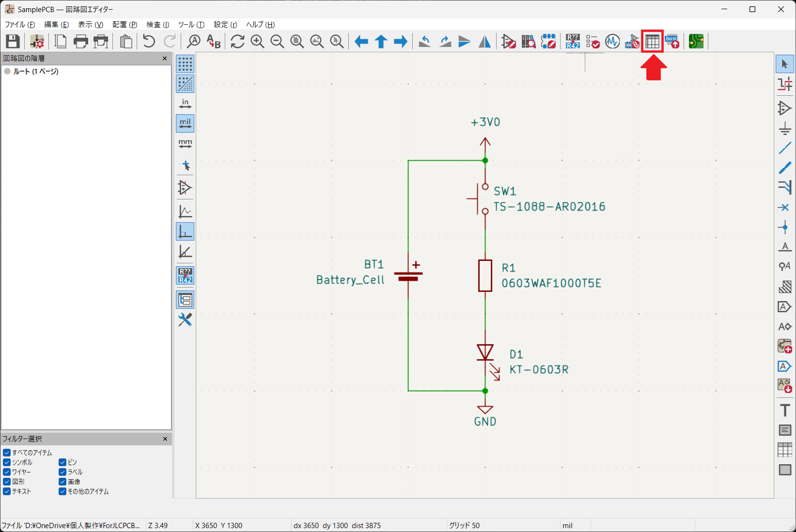The width and height of the screenshot is (796, 532).
Task: Open the footprint editor
Action: pyautogui.click(x=548, y=42)
